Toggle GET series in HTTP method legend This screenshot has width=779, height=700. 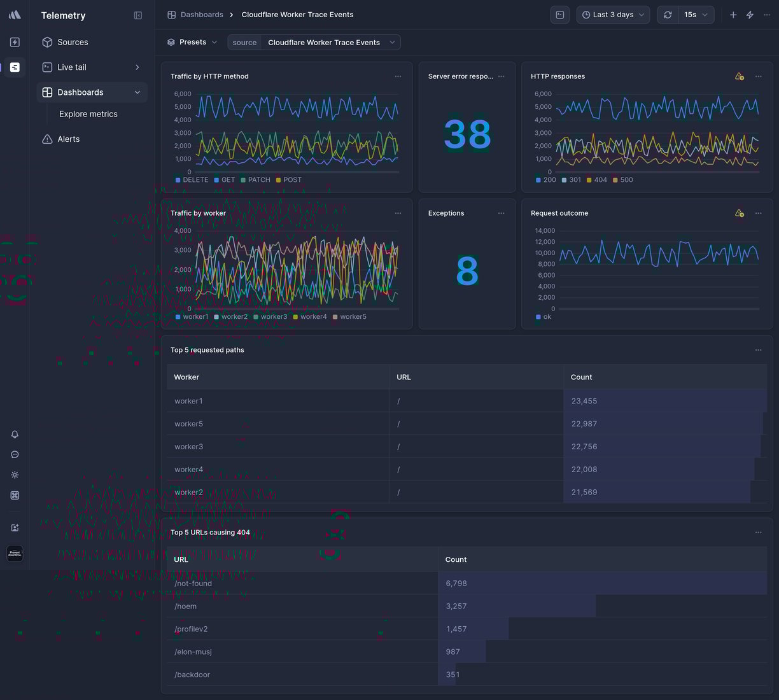(225, 180)
